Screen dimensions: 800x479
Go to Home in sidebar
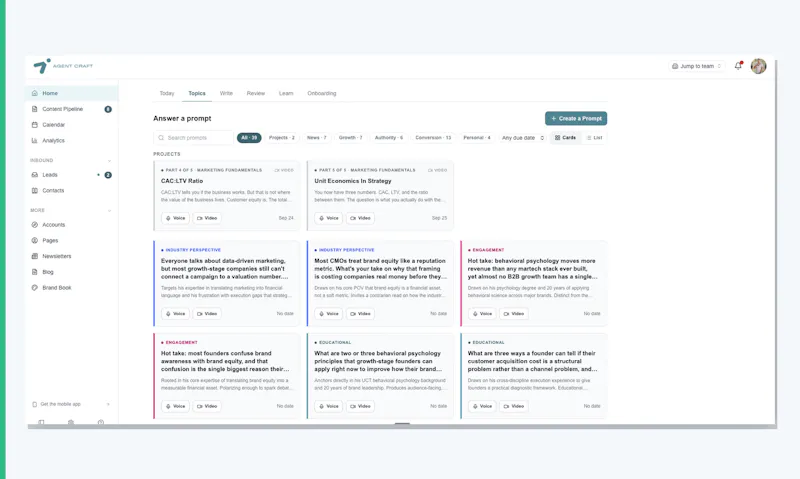pyautogui.click(x=71, y=93)
